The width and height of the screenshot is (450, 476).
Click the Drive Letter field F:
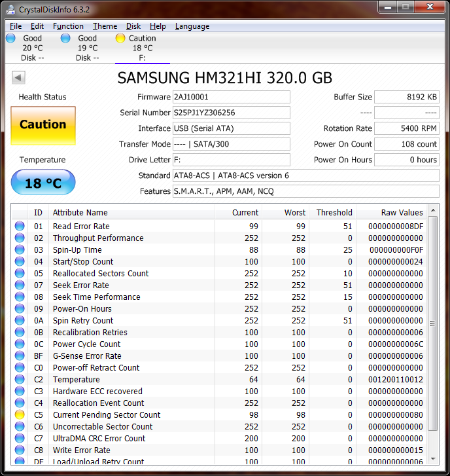click(232, 160)
